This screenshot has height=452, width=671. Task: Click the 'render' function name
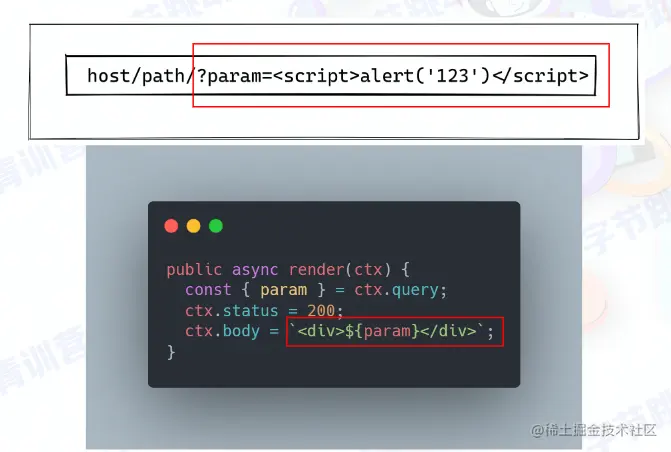(316, 270)
